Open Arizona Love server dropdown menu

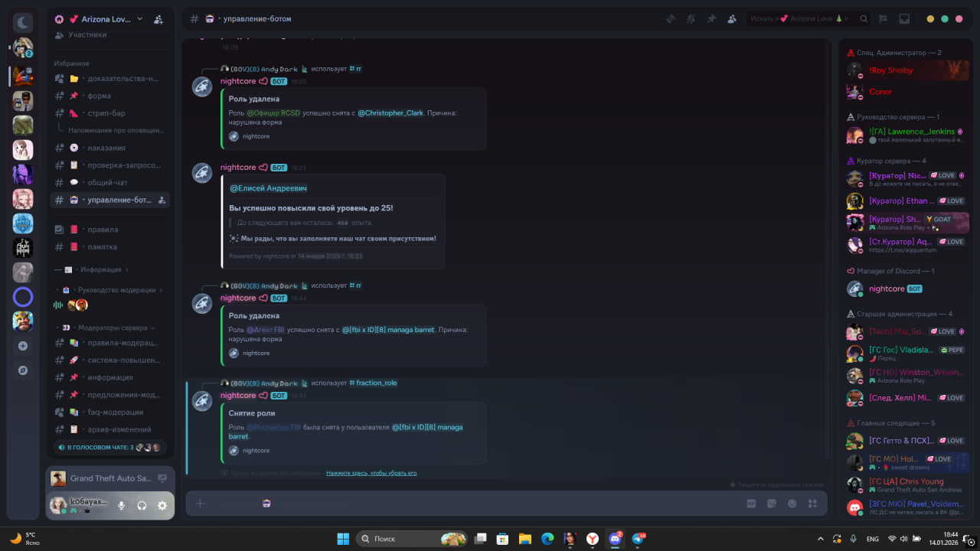(x=139, y=19)
